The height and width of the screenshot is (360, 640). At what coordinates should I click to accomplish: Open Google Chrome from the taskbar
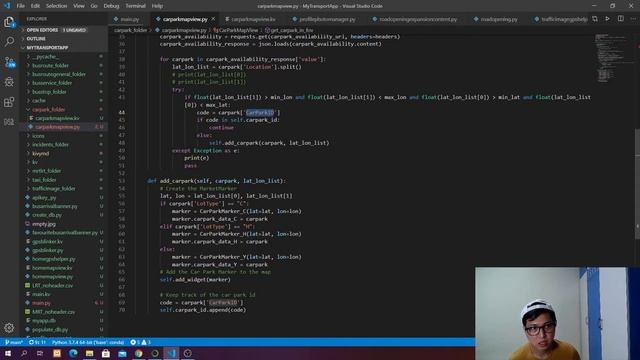(x=139, y=353)
